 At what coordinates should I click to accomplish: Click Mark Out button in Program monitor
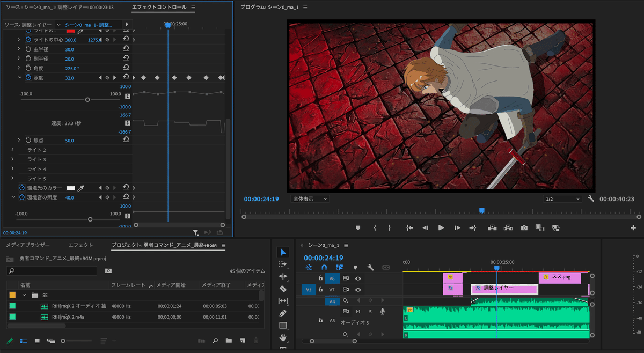coord(389,228)
